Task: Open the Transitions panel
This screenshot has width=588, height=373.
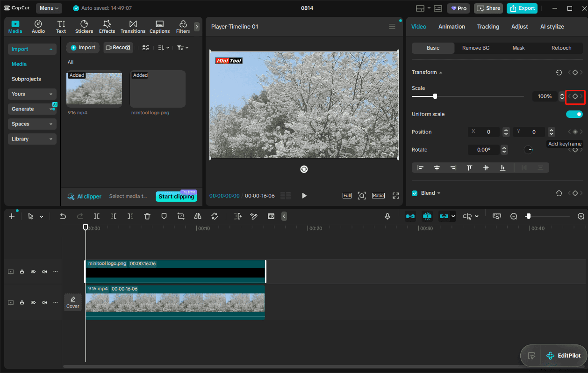Action: click(133, 27)
